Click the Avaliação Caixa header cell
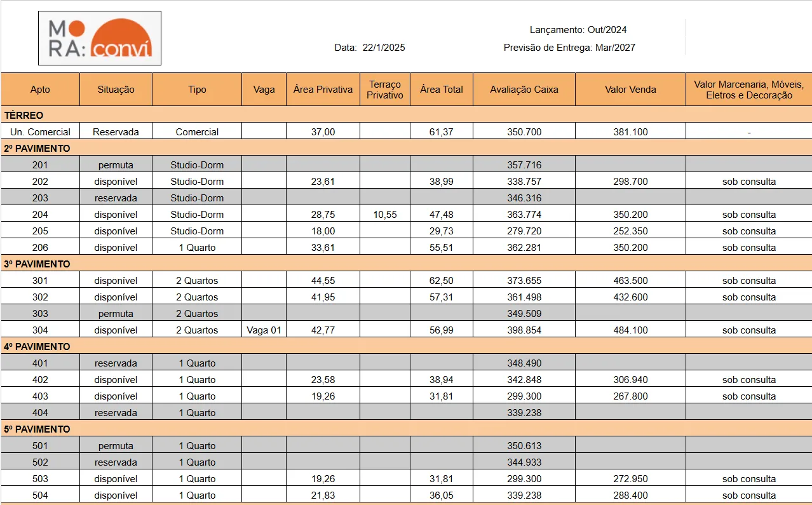Image resolution: width=812 pixels, height=505 pixels. [524, 90]
